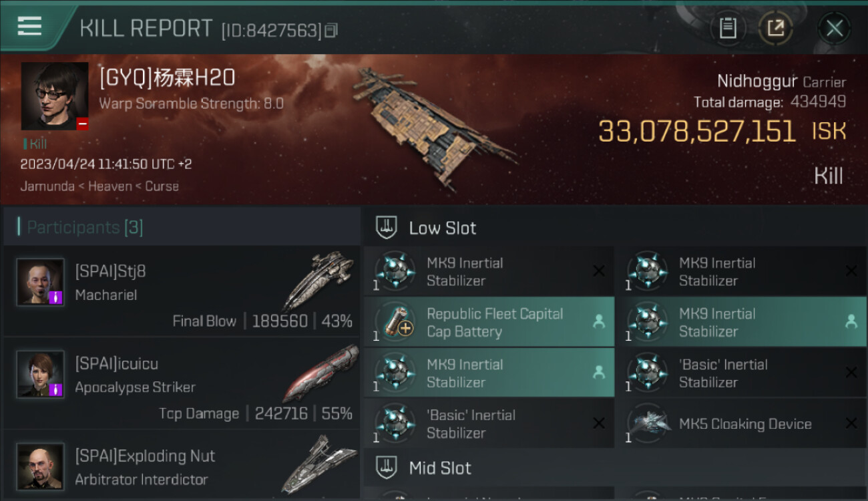Select the Exploding Nut participant row

click(180, 467)
